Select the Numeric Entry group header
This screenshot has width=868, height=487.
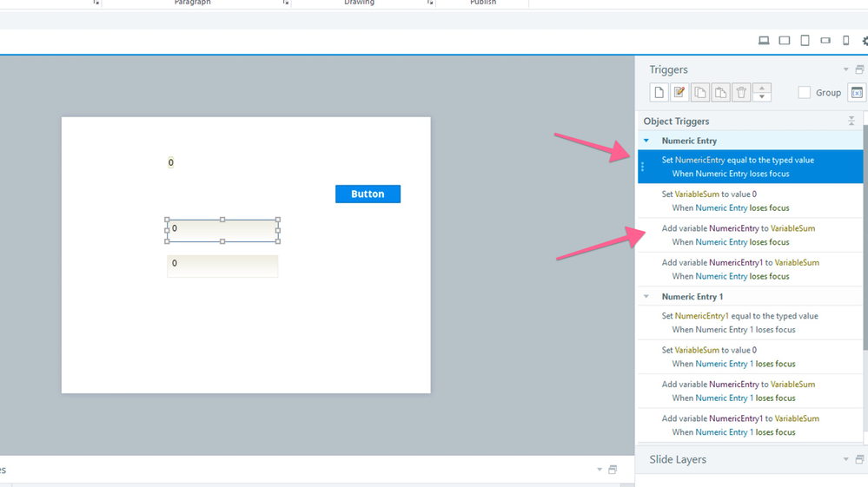coord(750,141)
